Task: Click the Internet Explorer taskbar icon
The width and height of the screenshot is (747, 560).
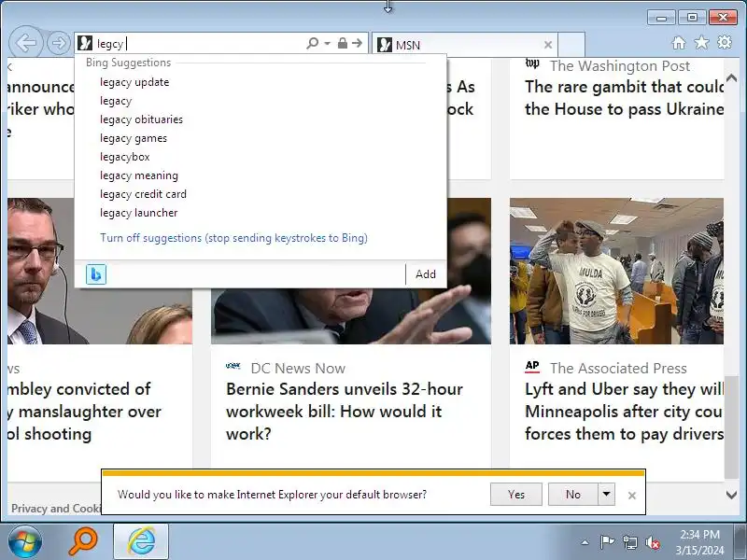Action: pyautogui.click(x=141, y=541)
